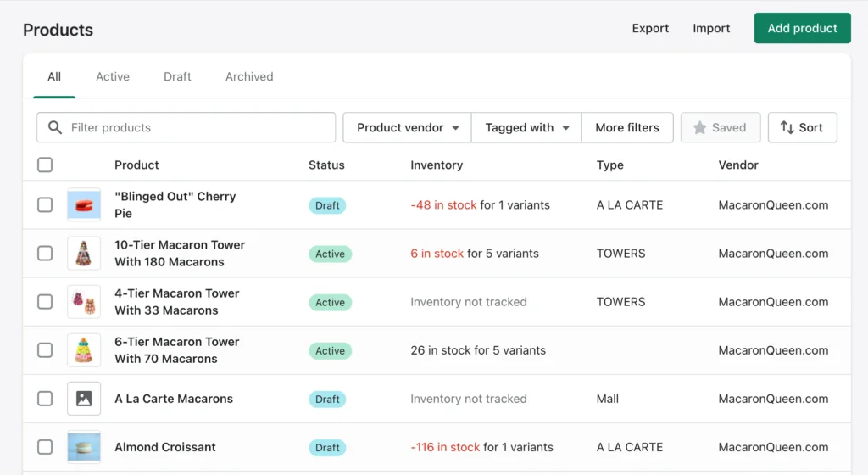Click the sort arrows icon
Screen dimensions: 868x475
click(x=787, y=128)
